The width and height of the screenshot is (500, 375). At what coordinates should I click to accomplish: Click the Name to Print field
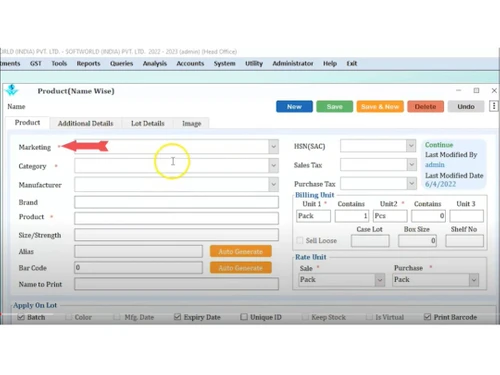(x=176, y=284)
